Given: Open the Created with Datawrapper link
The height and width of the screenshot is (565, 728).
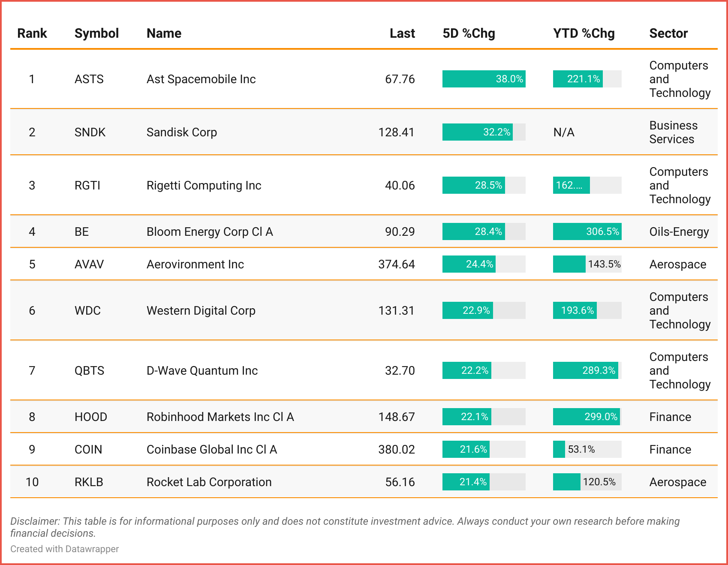Looking at the screenshot, I should [x=64, y=549].
